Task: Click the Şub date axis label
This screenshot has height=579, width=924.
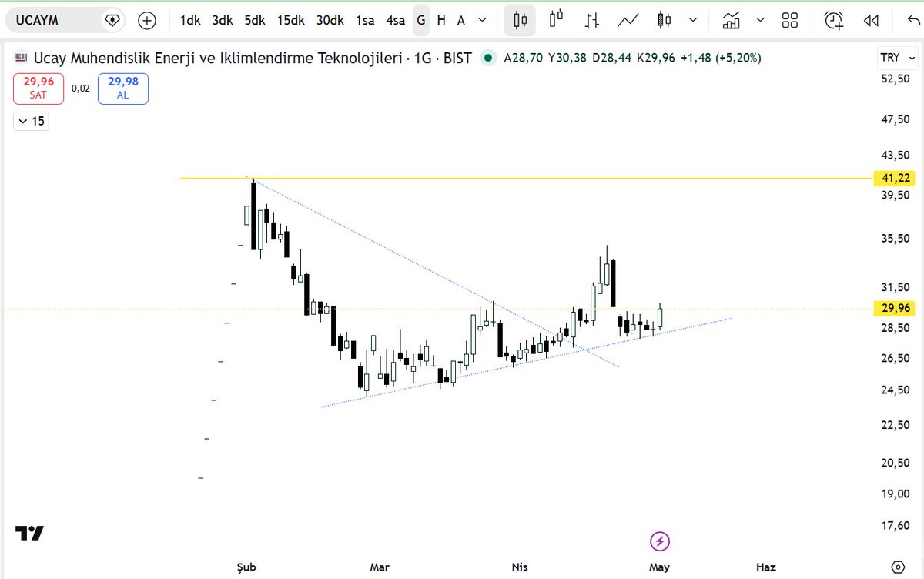Action: click(x=246, y=567)
